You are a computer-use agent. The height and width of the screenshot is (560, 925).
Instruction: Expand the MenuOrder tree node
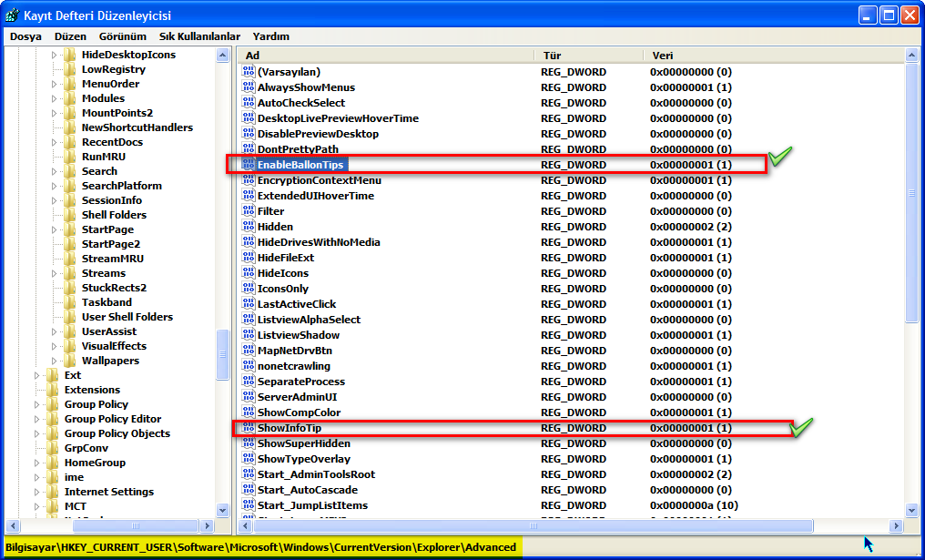click(55, 84)
